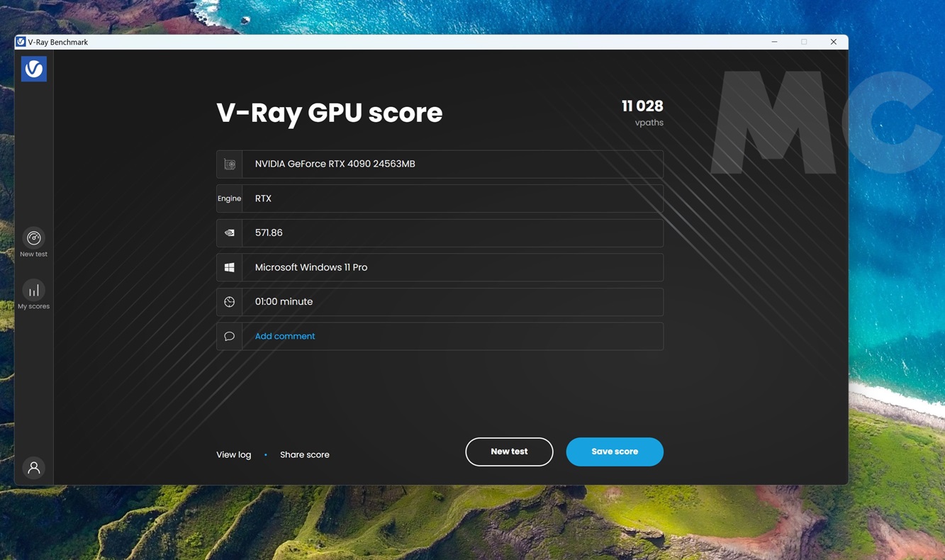Image resolution: width=945 pixels, height=560 pixels.
Task: Click the V-Ray Benchmark title bar icon
Action: click(x=21, y=42)
